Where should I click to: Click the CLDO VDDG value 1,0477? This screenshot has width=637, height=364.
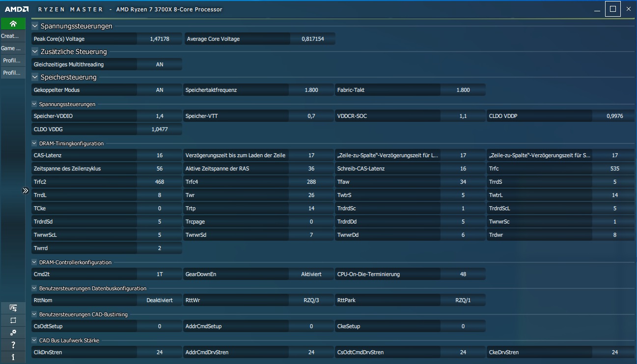[x=160, y=129]
